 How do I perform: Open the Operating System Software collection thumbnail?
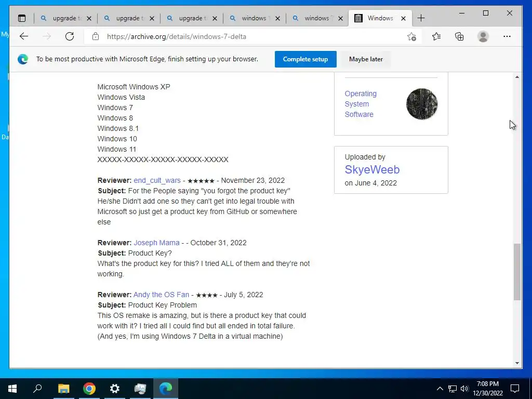[x=422, y=104]
